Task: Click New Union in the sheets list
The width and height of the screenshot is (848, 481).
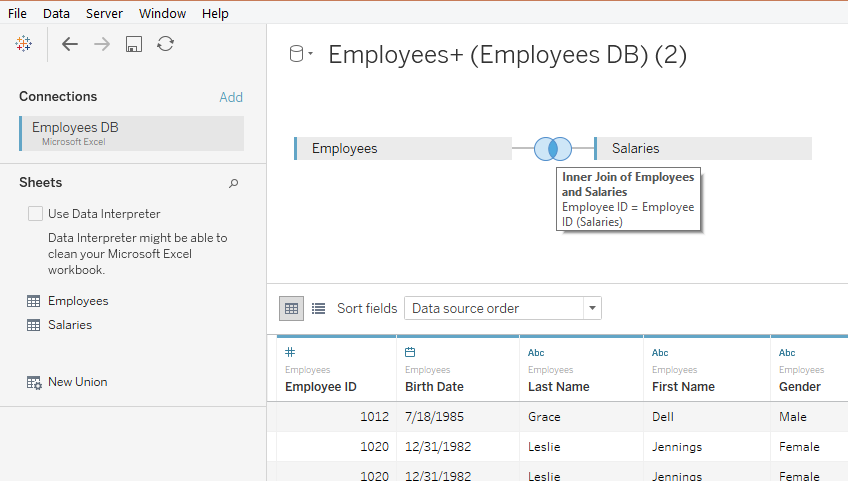Action: tap(77, 382)
